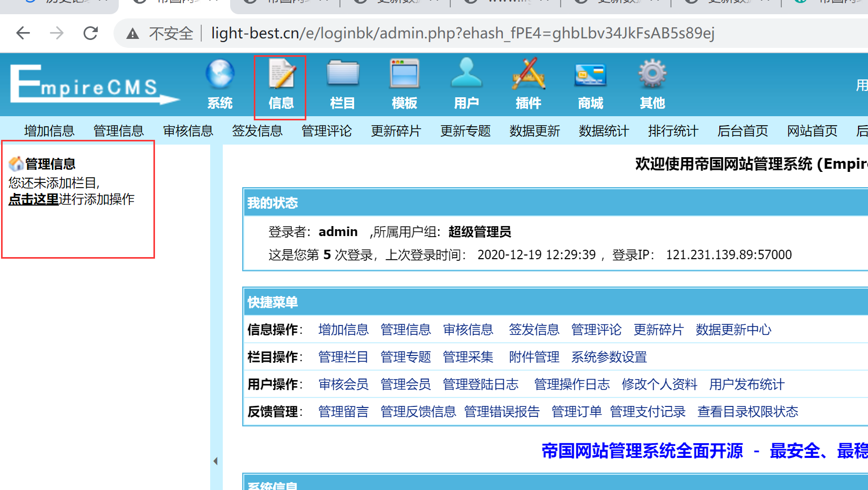Open 后台首页 from the submenu bar
The image size is (868, 490).
coord(742,131)
